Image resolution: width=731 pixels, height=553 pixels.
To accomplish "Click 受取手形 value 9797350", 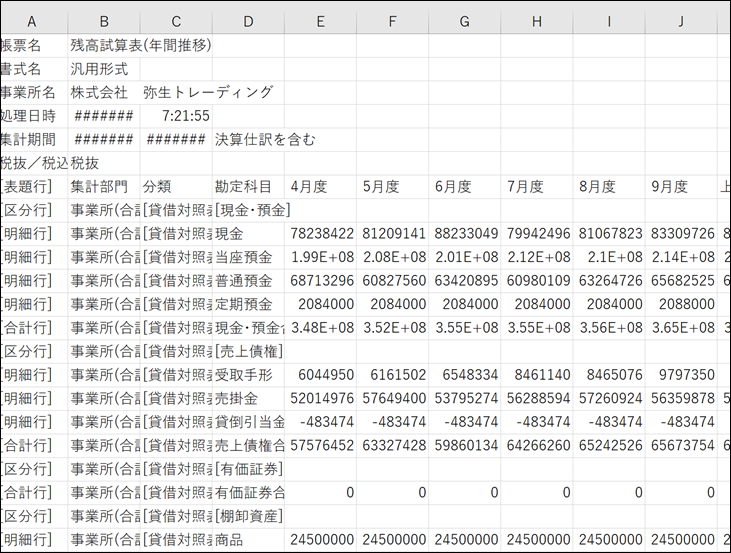I will click(681, 374).
